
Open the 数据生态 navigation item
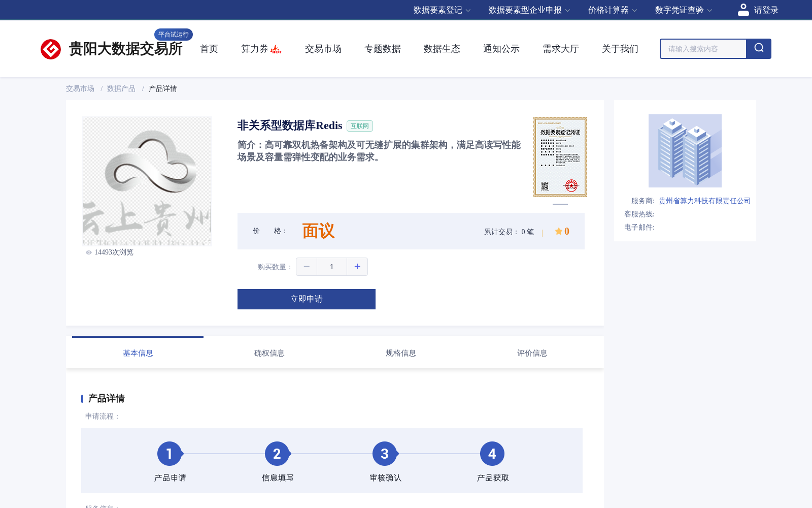coord(442,49)
